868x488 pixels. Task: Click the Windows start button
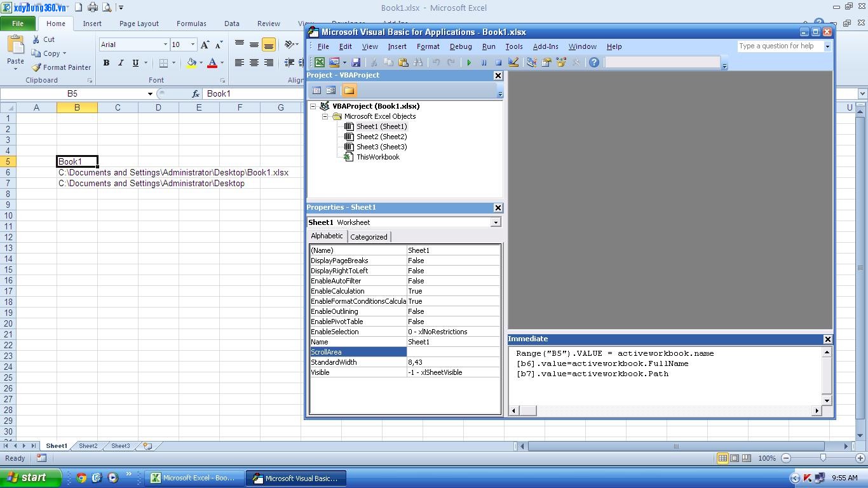click(31, 478)
